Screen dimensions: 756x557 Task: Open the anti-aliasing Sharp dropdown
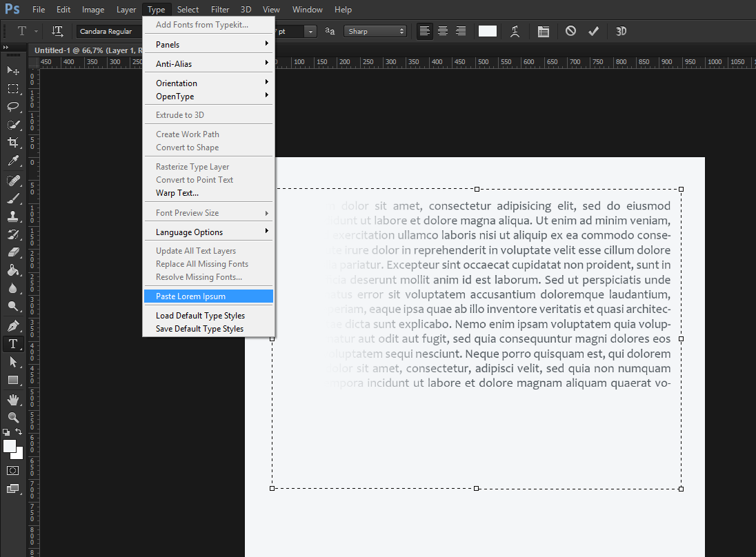[376, 31]
